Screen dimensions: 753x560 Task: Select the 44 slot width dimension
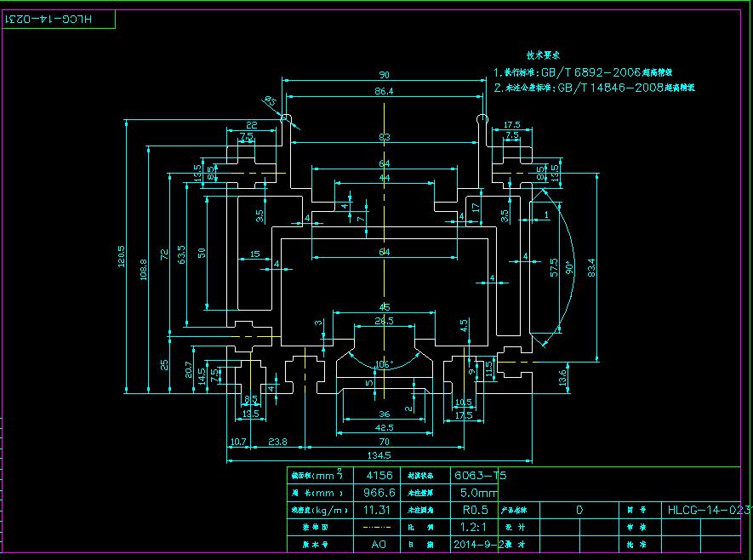[x=385, y=178]
